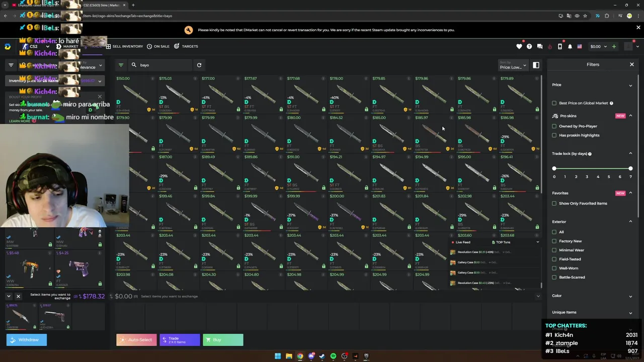Close the Filters panel

pyautogui.click(x=632, y=64)
